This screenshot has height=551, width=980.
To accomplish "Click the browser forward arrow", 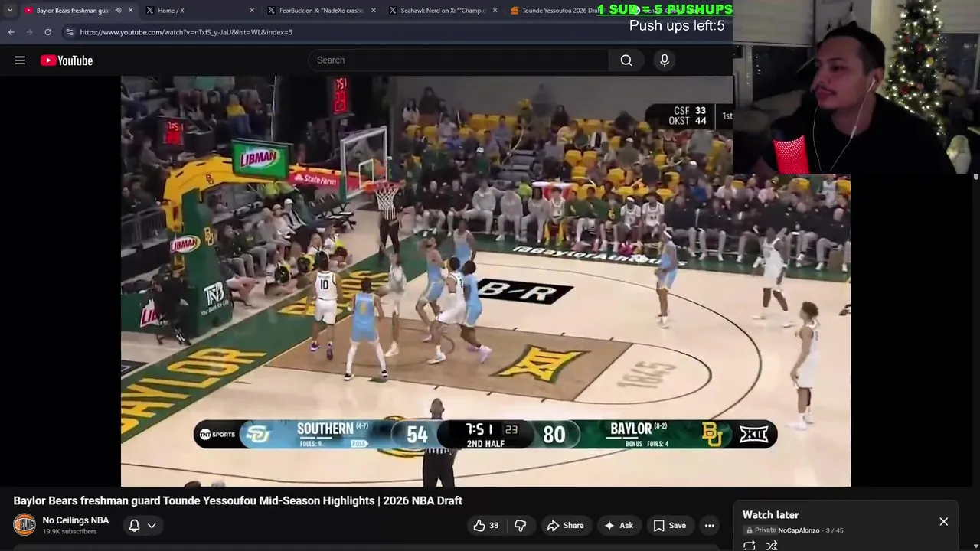I will coord(29,32).
